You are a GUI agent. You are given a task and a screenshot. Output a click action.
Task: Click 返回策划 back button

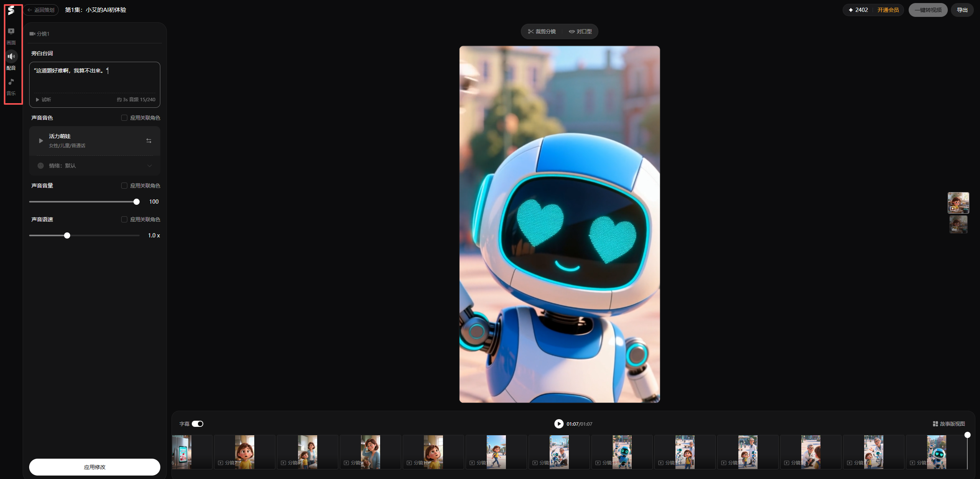(41, 10)
